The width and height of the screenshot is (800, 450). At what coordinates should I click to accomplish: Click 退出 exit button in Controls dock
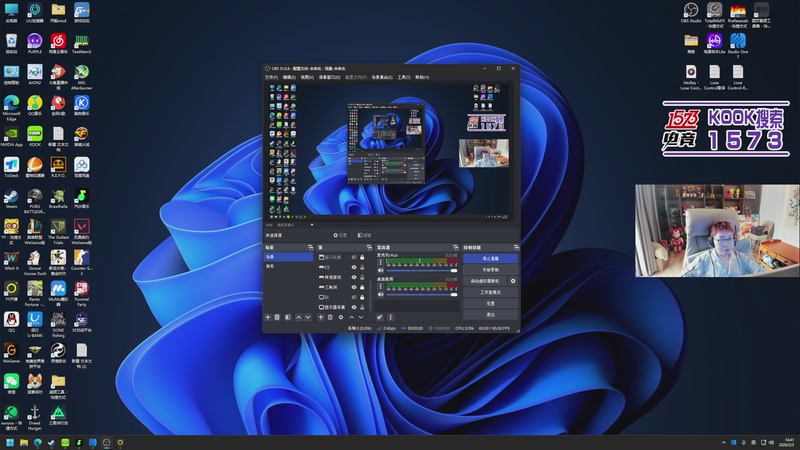point(491,315)
